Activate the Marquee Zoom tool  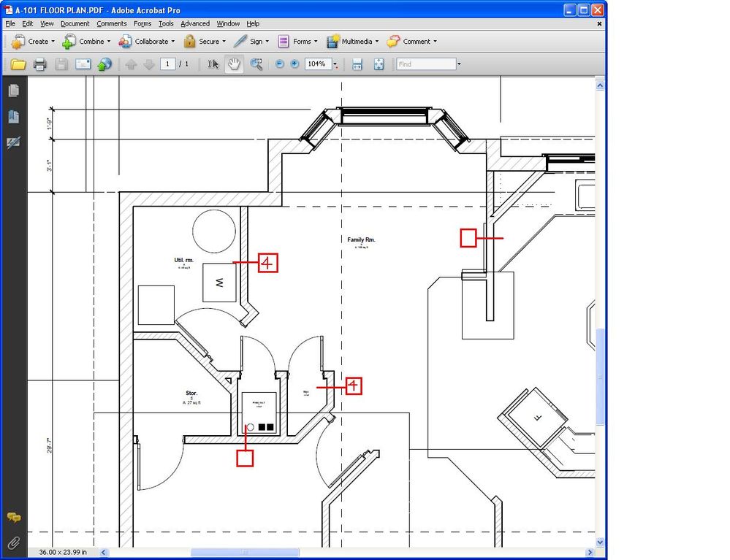[256, 64]
